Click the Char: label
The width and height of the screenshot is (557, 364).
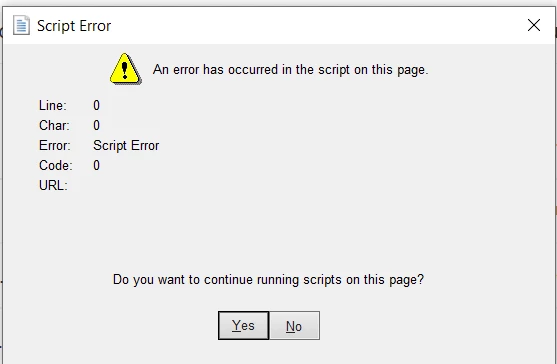point(54,125)
